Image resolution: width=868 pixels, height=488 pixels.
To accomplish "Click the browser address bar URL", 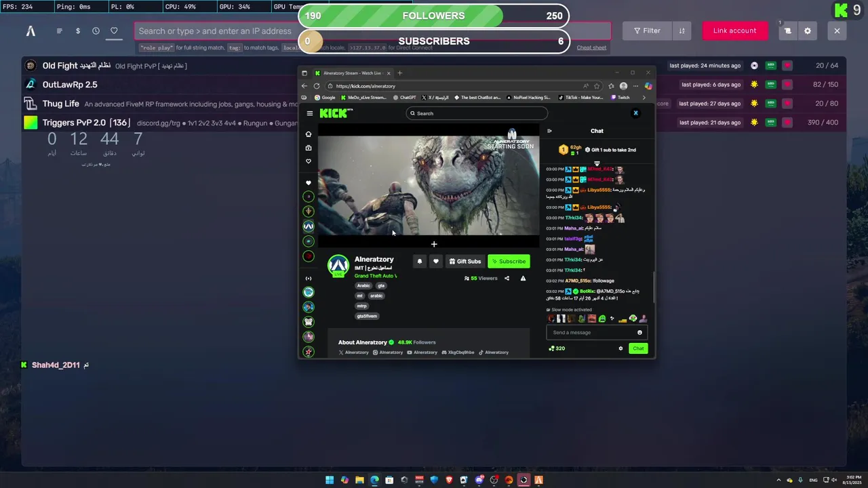I will tap(366, 86).
